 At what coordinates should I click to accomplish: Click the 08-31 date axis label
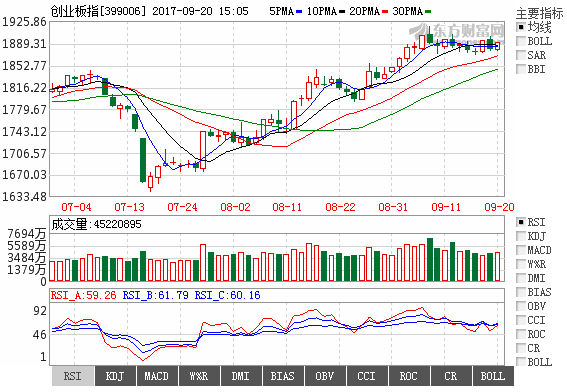[393, 207]
